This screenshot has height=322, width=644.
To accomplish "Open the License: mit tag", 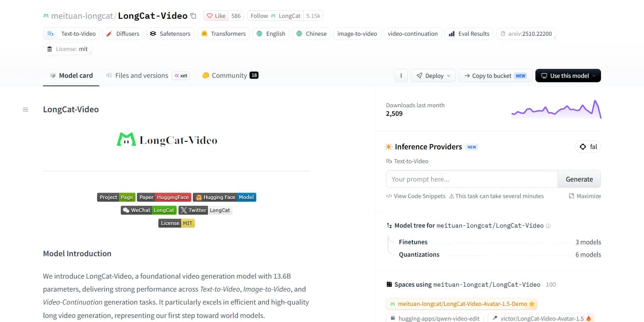I will (68, 49).
